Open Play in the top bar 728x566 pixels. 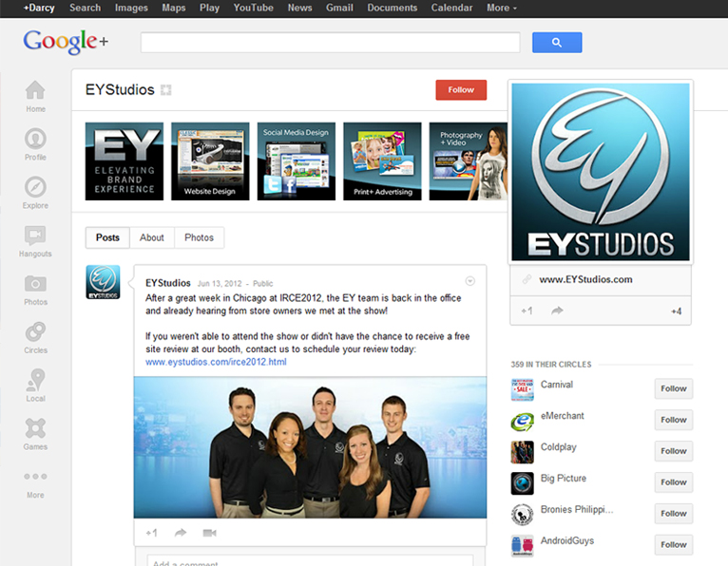pos(209,8)
